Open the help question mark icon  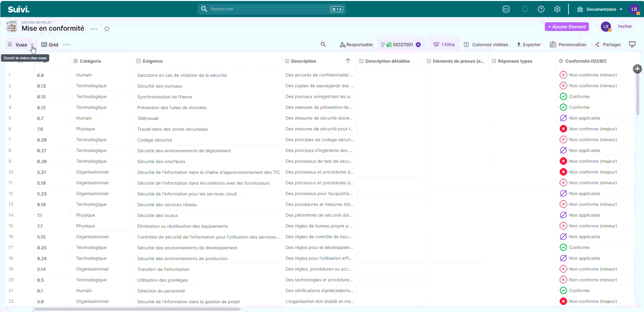pos(541,9)
